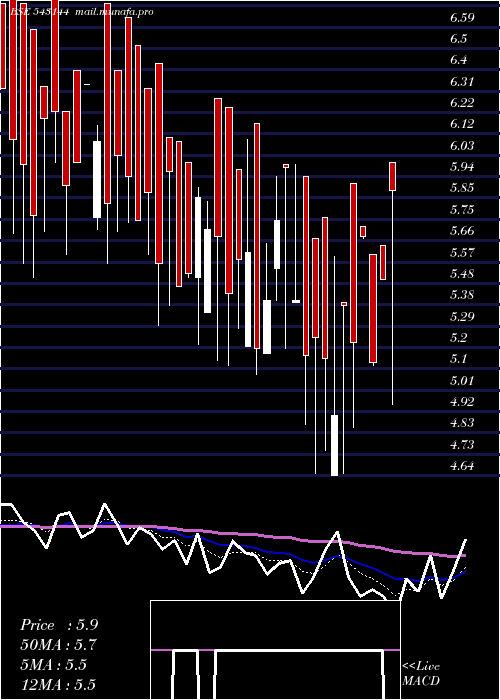Viewport: 500px width, 700px height.
Task: Click the 4.73 price axis label
Action: [462, 445]
